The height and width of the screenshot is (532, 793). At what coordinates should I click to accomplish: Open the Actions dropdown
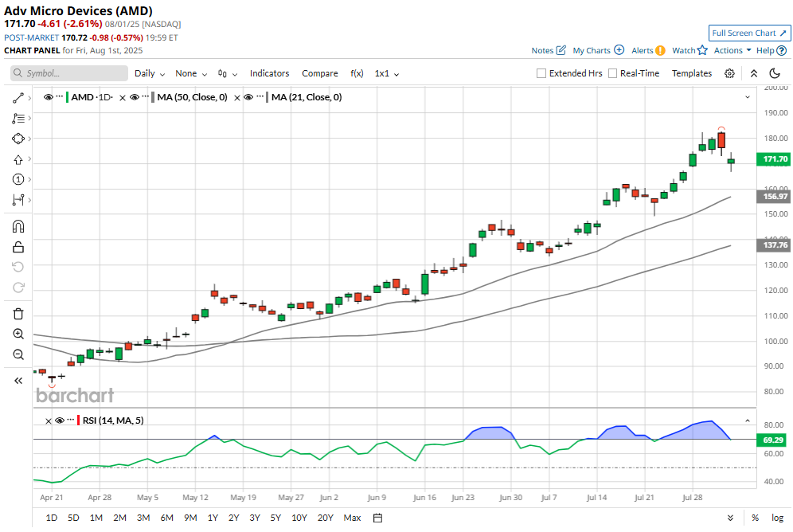click(732, 50)
